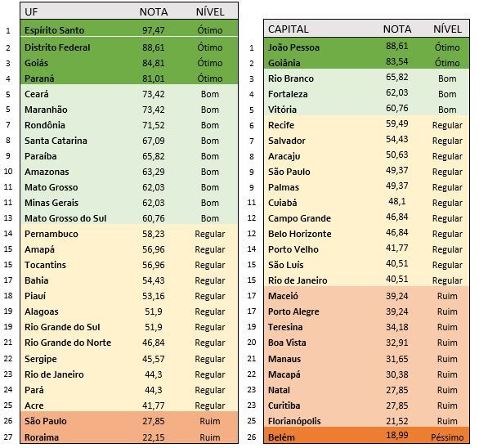
Task: Click the Goiânia capital cell
Action: 284,63
